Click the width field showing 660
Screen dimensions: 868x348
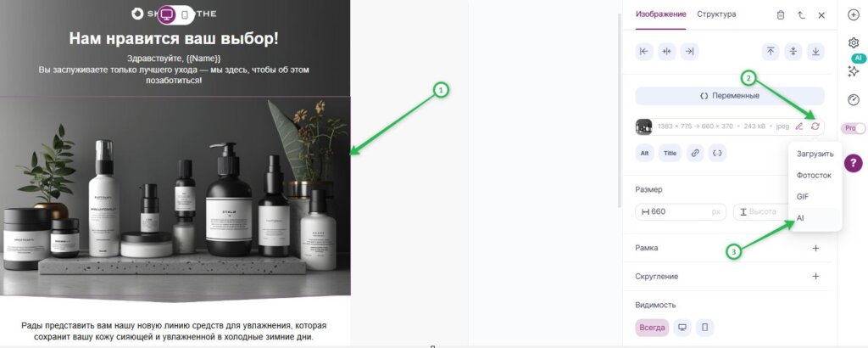681,211
